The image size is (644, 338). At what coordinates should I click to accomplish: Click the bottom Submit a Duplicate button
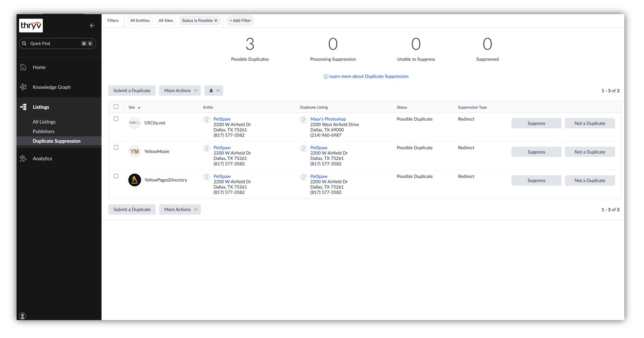coord(132,210)
